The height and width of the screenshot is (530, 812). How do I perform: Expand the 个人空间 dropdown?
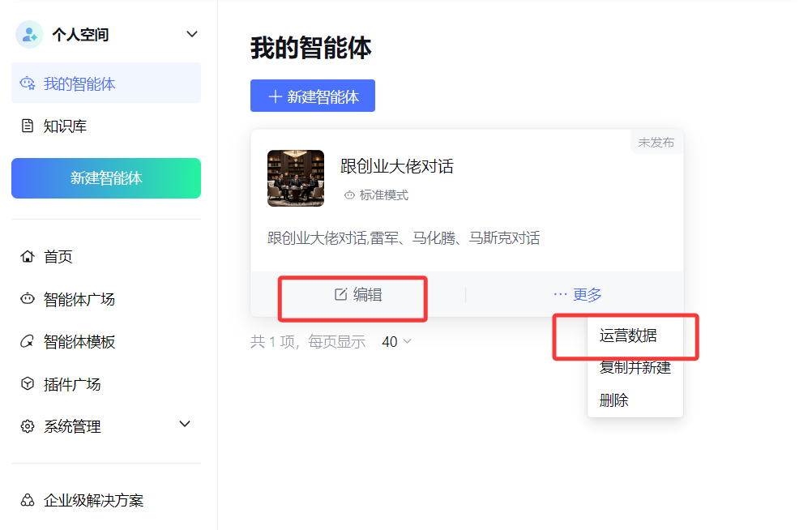point(192,34)
